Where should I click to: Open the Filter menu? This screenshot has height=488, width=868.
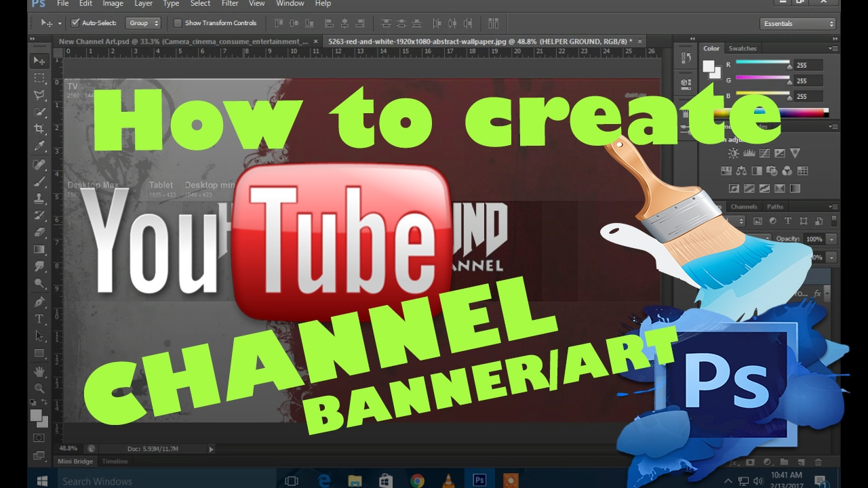pos(230,3)
